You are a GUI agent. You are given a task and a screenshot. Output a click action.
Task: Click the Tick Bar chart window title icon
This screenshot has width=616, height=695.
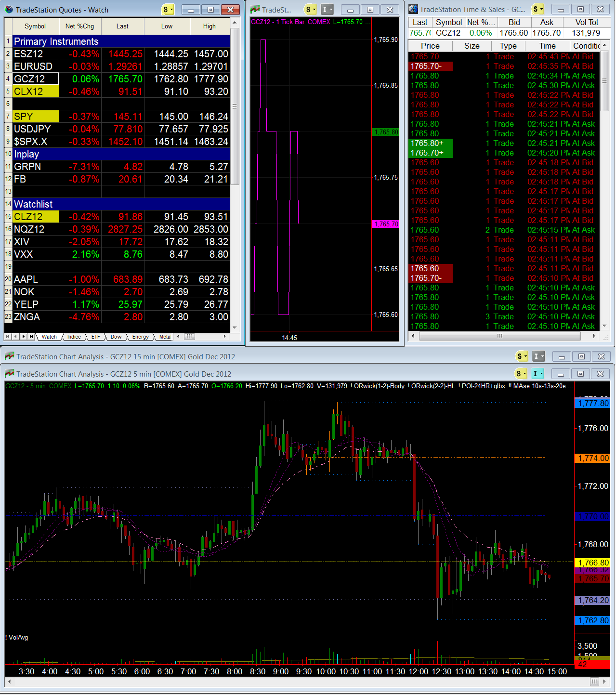pyautogui.click(x=255, y=10)
